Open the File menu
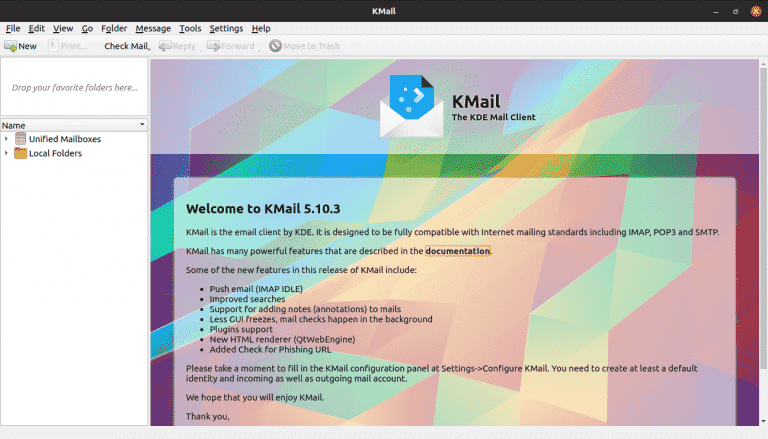The width and height of the screenshot is (768, 439). pyautogui.click(x=13, y=28)
